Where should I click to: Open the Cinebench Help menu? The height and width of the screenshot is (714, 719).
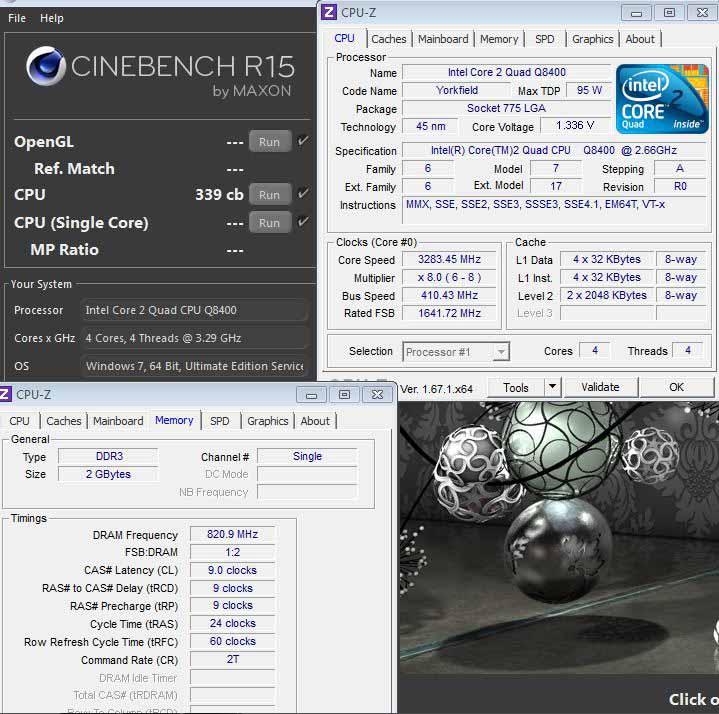click(x=52, y=18)
